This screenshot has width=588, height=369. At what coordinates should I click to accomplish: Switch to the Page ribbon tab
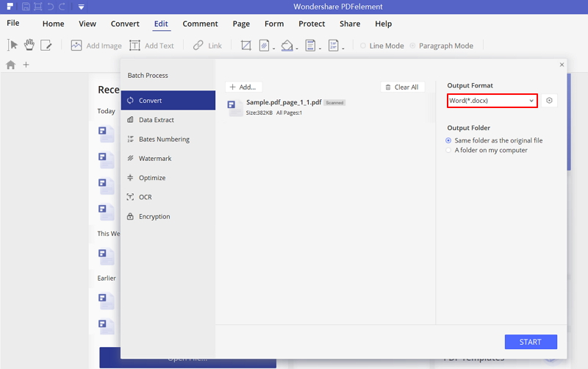(x=241, y=24)
